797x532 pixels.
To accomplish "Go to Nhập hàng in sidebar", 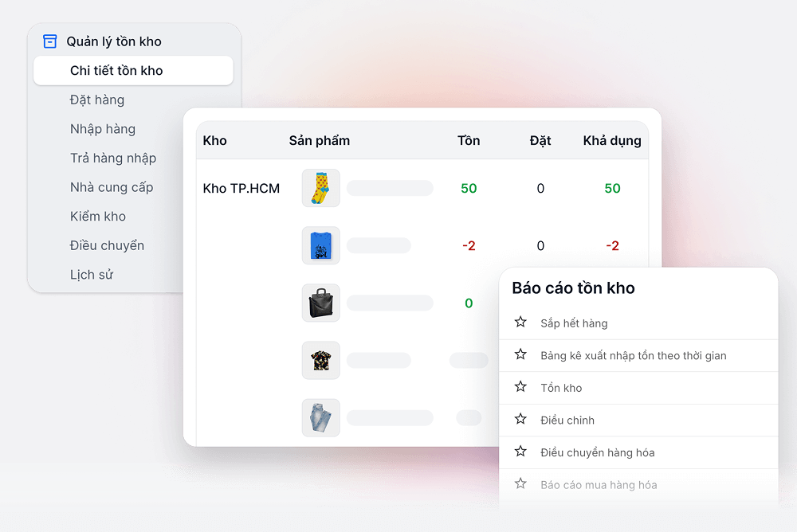I will click(103, 128).
